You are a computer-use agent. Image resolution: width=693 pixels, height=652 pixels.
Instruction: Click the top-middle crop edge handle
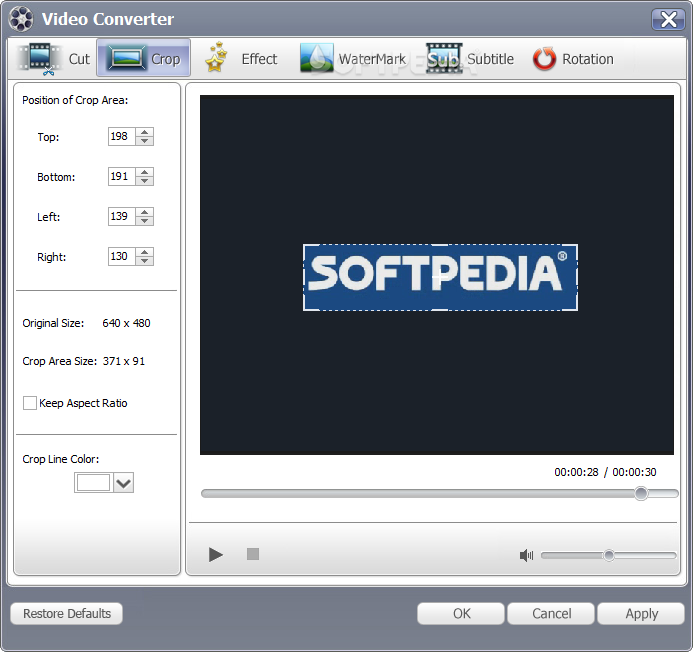point(440,245)
